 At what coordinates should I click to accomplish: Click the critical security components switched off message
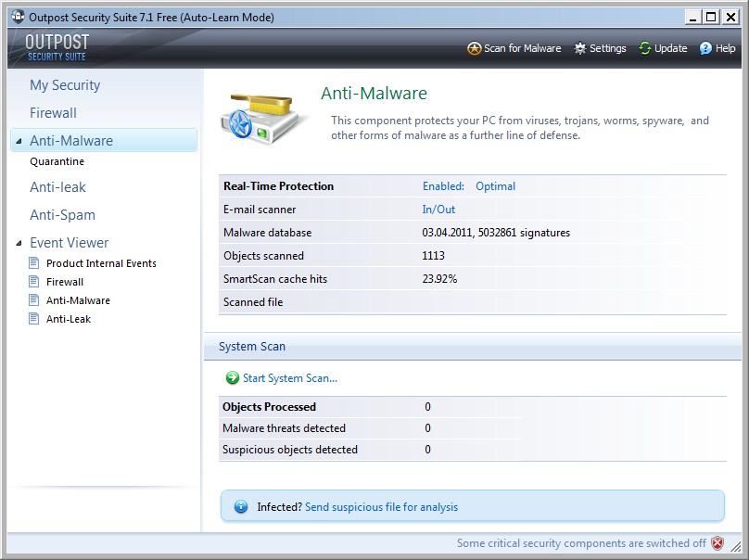pos(581,543)
